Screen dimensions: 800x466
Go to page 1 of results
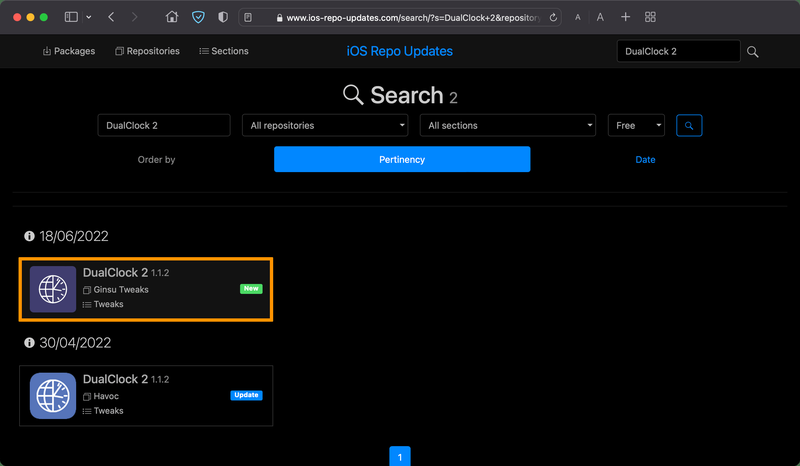point(400,456)
